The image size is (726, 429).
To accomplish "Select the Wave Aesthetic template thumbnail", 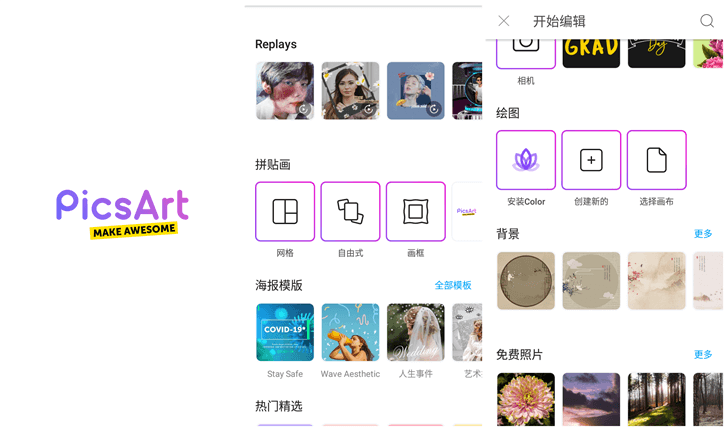I will pos(350,332).
